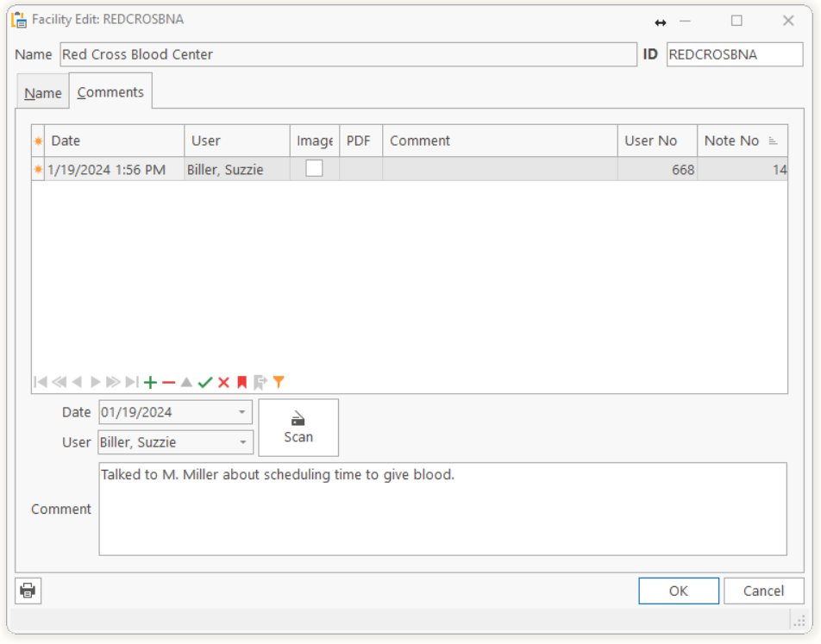821x644 pixels.
Task: Save bookmark with red bookmark icon
Action: click(241, 382)
